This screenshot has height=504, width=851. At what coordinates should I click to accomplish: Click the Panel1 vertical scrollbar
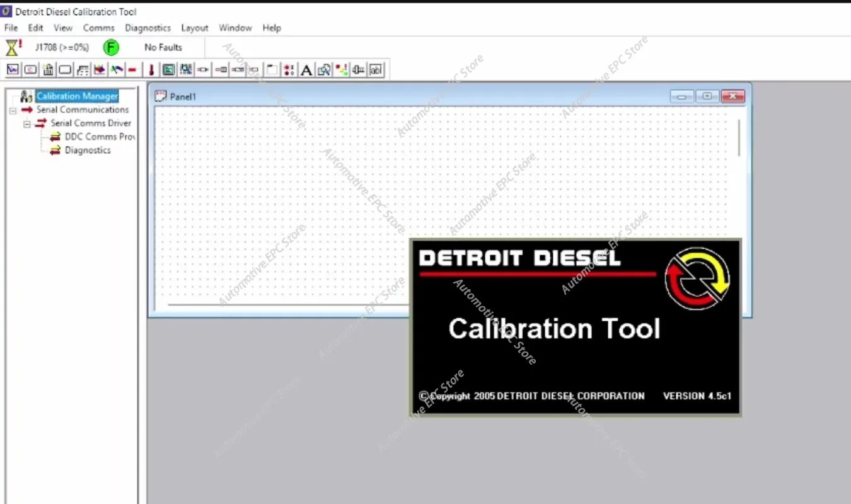pos(739,139)
